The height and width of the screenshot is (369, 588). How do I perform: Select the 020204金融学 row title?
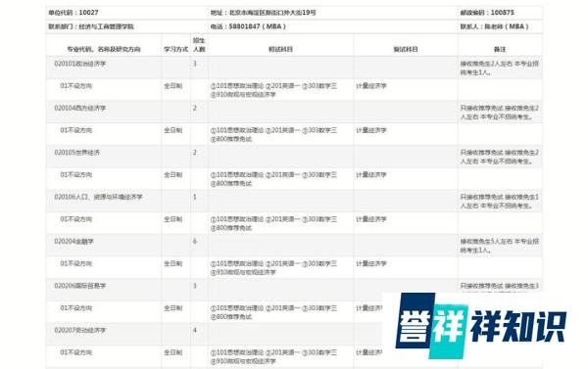pyautogui.click(x=73, y=241)
